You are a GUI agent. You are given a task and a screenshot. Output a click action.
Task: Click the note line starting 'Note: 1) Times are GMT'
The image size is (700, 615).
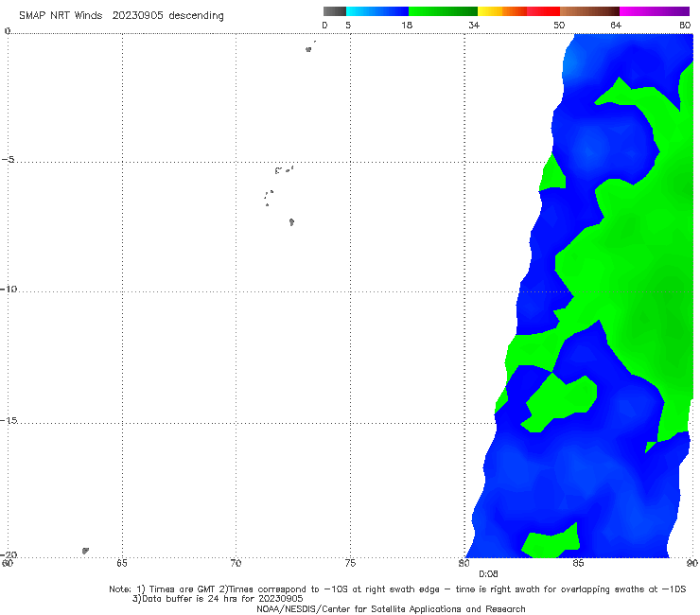397,589
